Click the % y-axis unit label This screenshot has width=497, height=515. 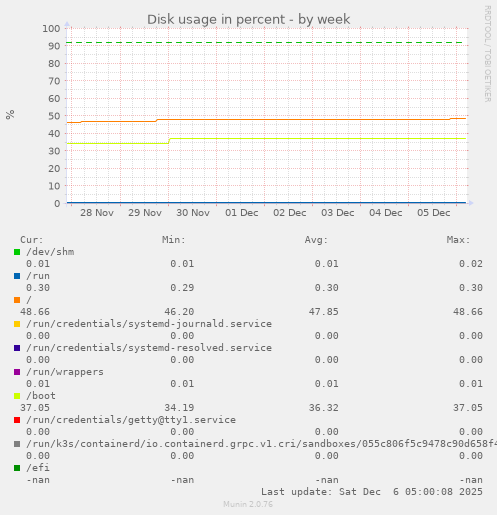pyautogui.click(x=10, y=114)
